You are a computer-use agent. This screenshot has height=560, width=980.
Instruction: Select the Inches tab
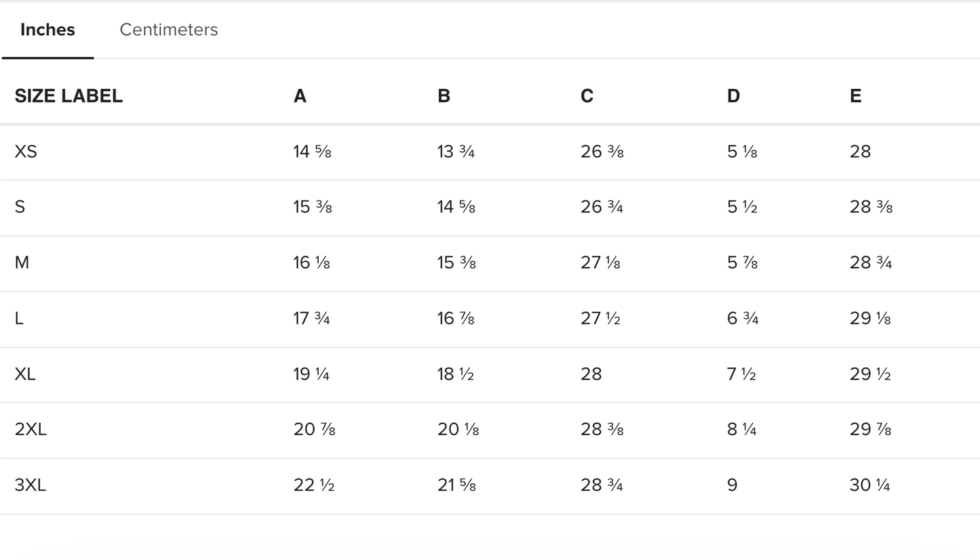point(47,30)
